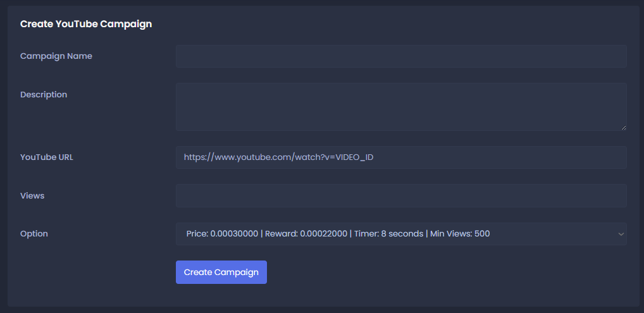Viewport: 644px width, 313px height.
Task: Click the Price: 0.00030000 option text
Action: pos(222,234)
